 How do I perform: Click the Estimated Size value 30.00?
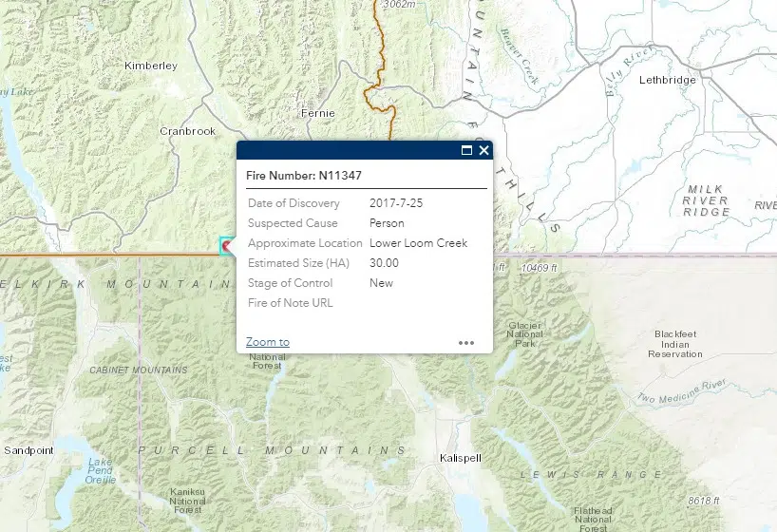(x=384, y=263)
